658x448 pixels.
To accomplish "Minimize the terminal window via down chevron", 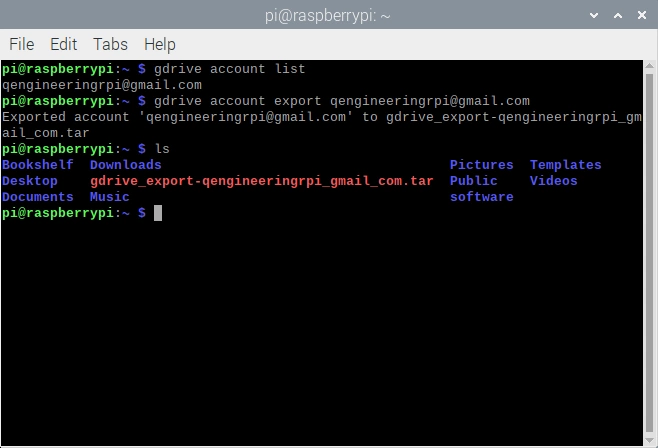I will pos(594,16).
